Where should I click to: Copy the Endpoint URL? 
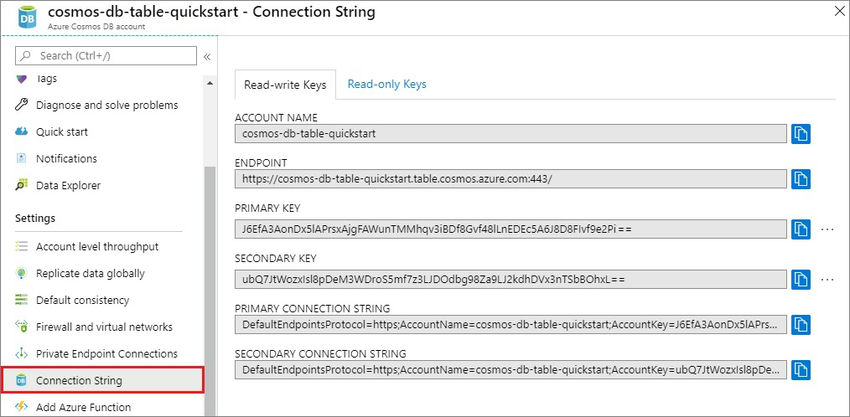click(x=801, y=178)
